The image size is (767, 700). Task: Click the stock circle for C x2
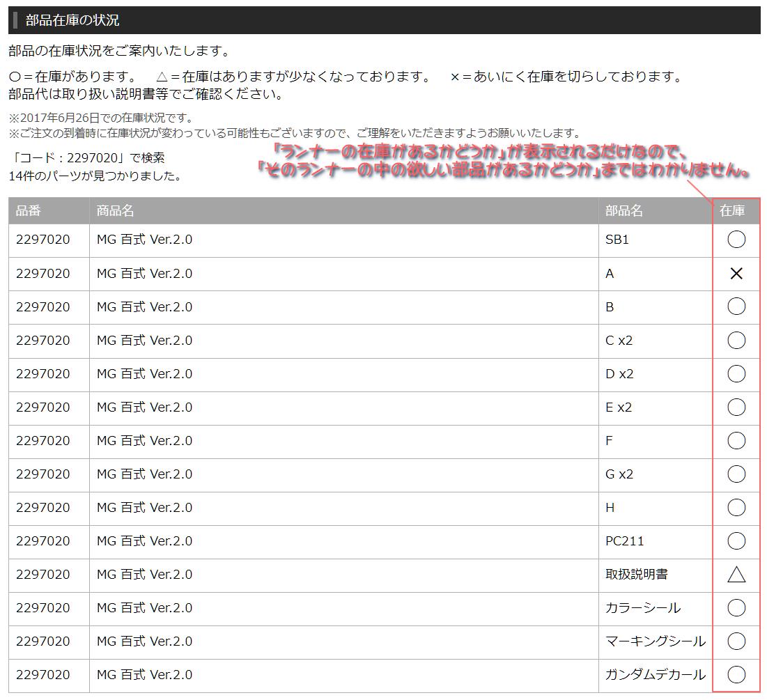point(736,340)
